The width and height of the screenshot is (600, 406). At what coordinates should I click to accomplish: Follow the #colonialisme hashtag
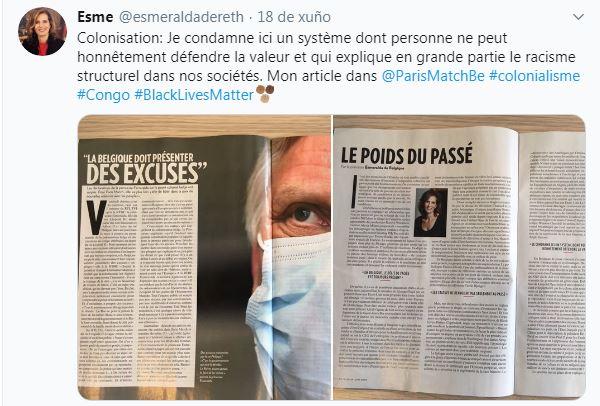pos(535,76)
